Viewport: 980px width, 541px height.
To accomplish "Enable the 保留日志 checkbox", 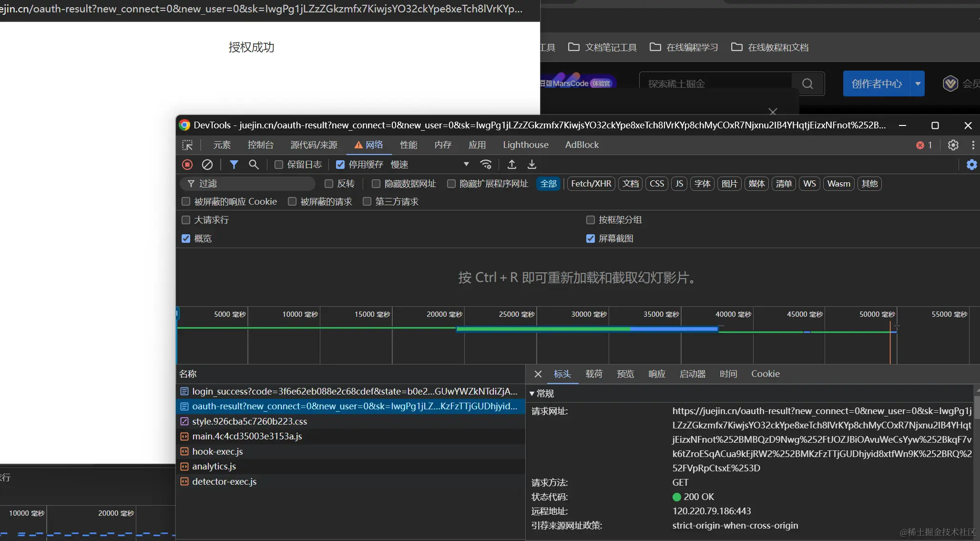I will click(279, 165).
